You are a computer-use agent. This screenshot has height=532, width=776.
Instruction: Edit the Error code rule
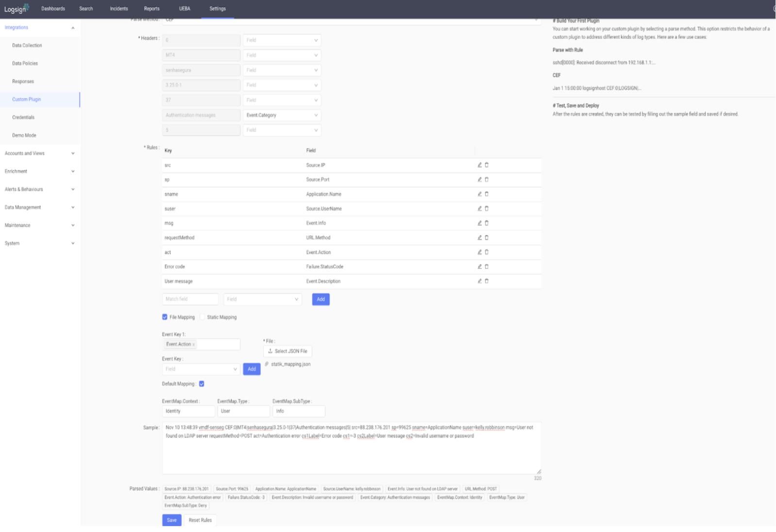[x=479, y=266]
